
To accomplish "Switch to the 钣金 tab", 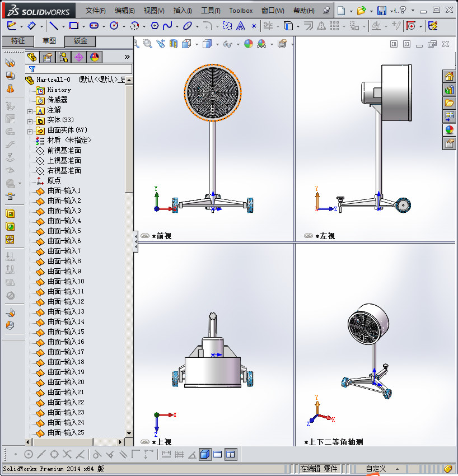I will click(x=81, y=41).
